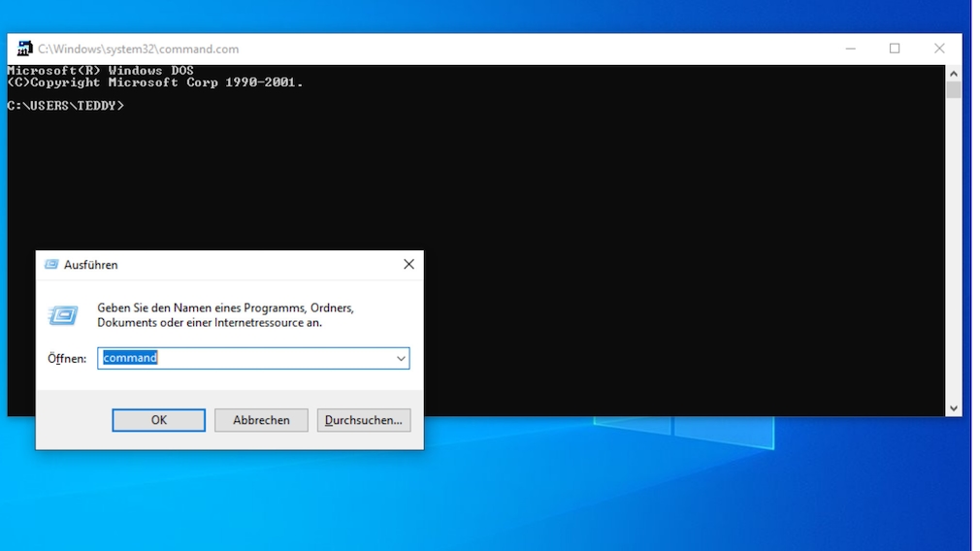Expand the Öffnen dropdown history list
This screenshot has width=980, height=551.
pyautogui.click(x=401, y=358)
